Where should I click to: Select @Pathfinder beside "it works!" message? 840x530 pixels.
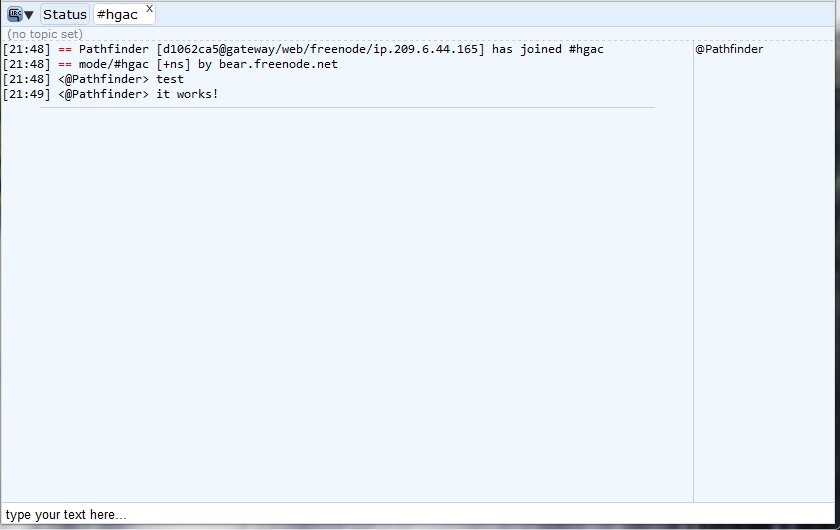click(106, 94)
